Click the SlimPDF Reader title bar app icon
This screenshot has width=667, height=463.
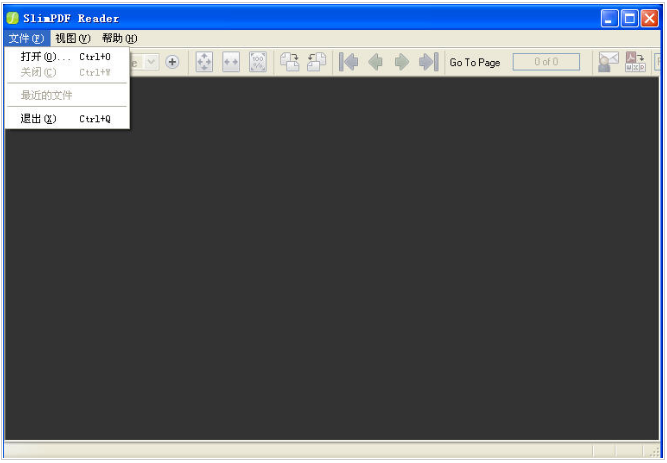[13, 18]
